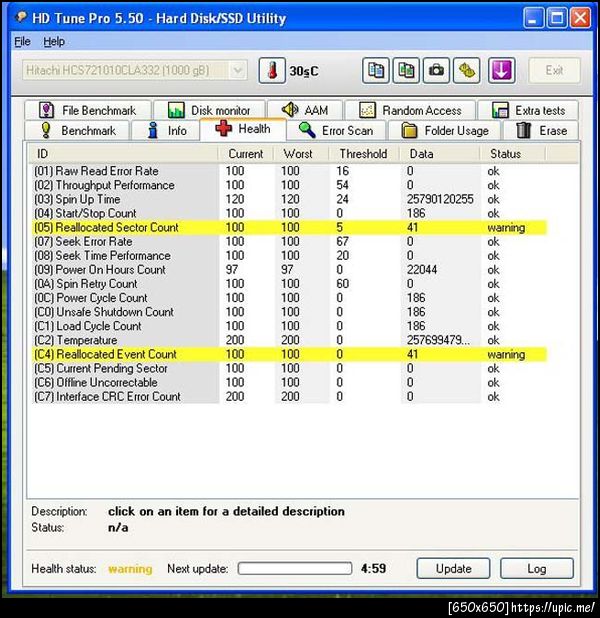
Task: Click the purple download arrow icon
Action: tap(501, 71)
